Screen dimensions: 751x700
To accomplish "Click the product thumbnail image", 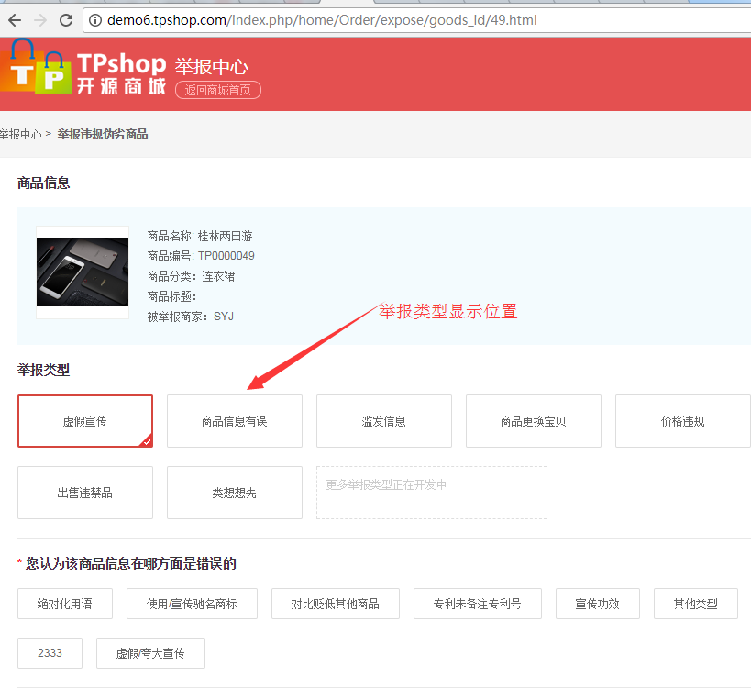I will pos(83,272).
